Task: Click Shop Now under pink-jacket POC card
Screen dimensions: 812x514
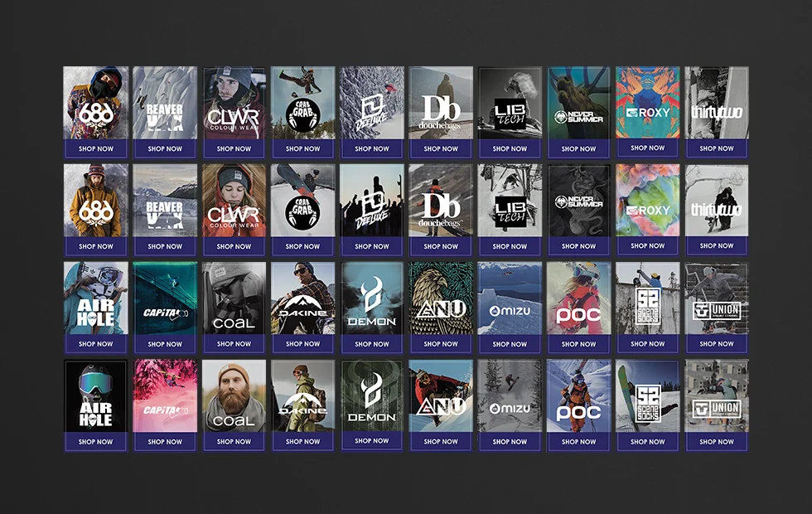Action: (x=578, y=344)
